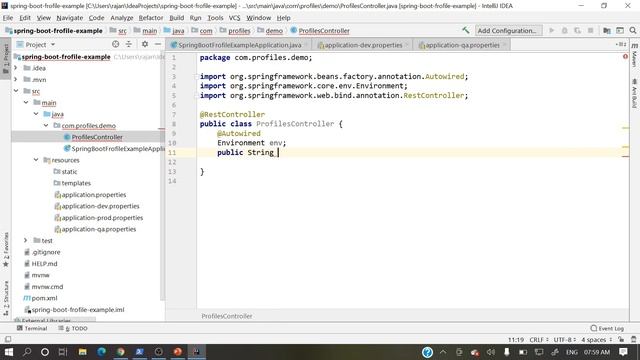Open Chrome from the taskbar

coord(120,352)
